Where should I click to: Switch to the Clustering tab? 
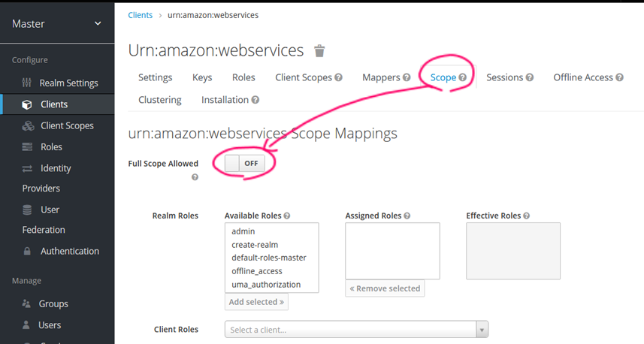click(x=160, y=100)
